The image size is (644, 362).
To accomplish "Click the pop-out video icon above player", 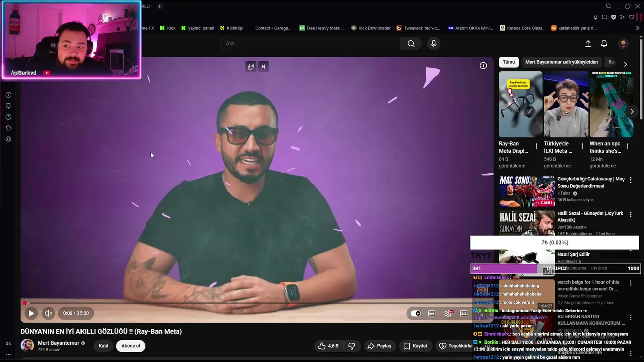I will tap(251, 66).
